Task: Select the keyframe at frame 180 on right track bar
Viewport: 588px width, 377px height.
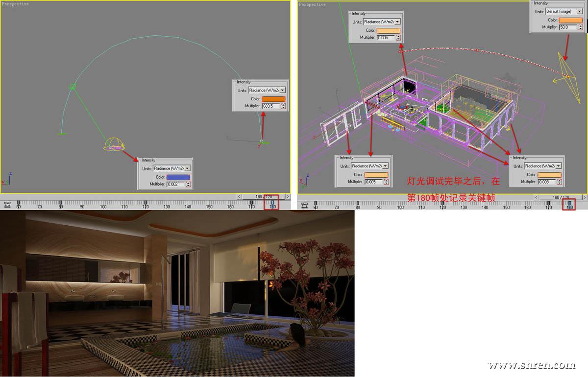Action: coord(569,203)
